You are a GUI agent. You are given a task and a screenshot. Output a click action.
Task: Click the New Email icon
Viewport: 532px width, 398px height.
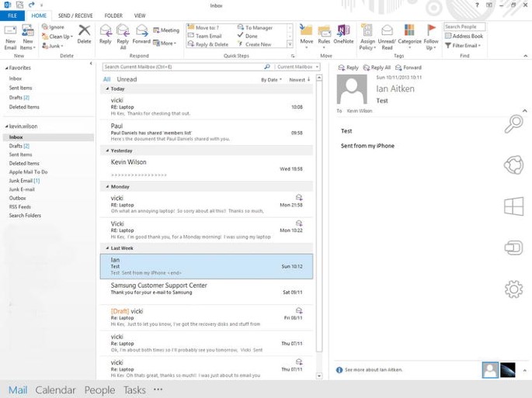(x=11, y=31)
